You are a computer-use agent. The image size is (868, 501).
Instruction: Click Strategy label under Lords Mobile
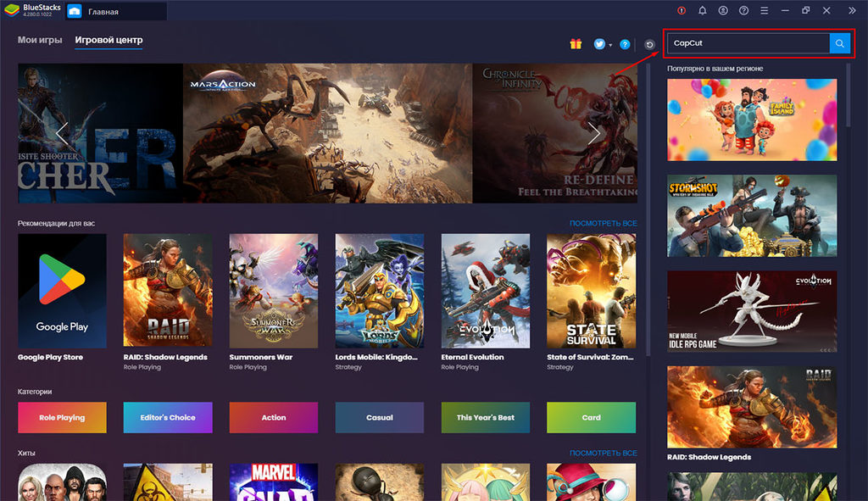[348, 367]
